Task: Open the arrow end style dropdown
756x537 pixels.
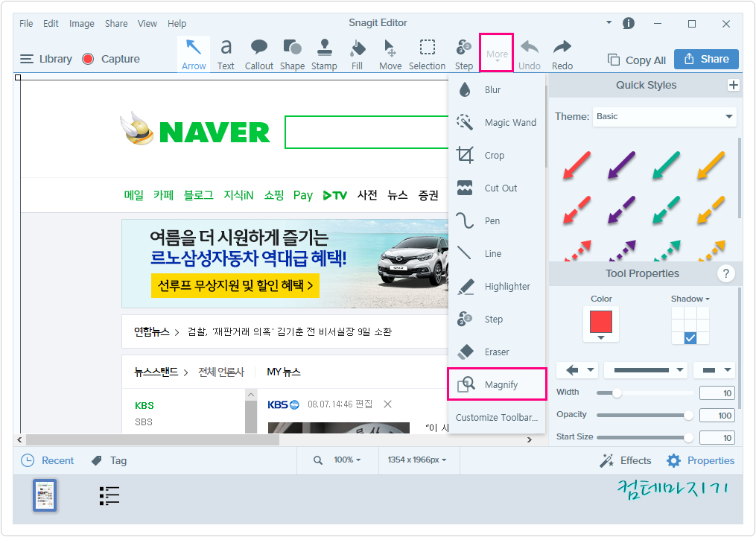Action: click(x=714, y=370)
